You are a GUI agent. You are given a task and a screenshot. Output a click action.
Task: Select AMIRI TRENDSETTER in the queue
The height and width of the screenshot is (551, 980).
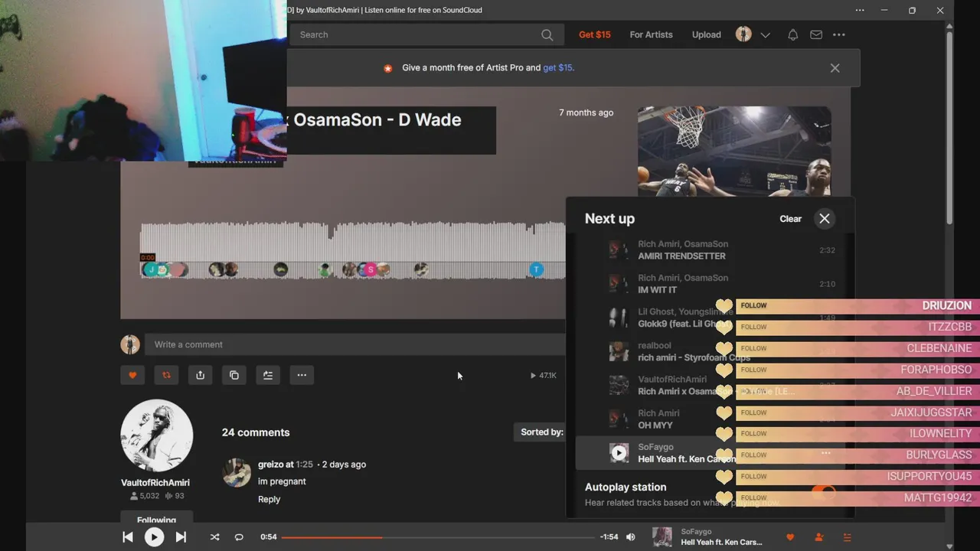(681, 256)
